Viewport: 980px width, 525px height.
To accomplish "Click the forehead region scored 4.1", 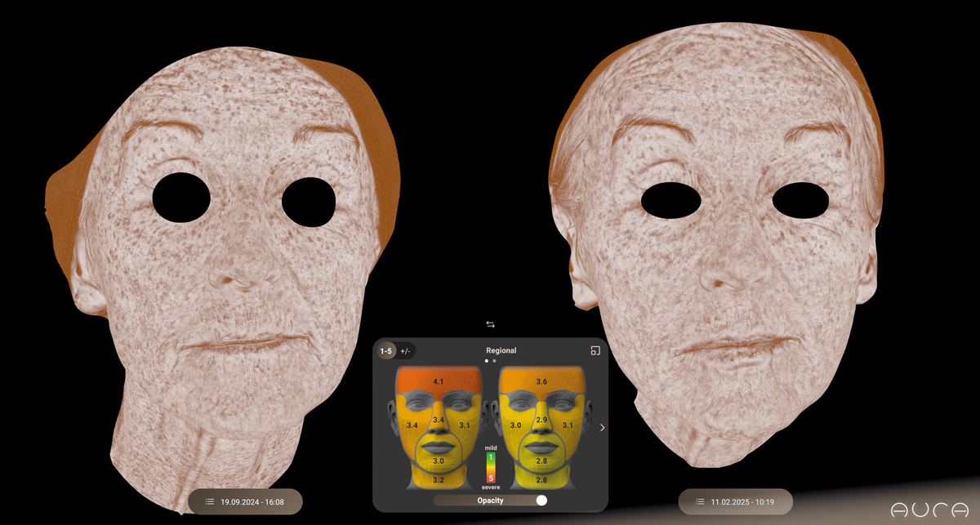I will coord(439,381).
